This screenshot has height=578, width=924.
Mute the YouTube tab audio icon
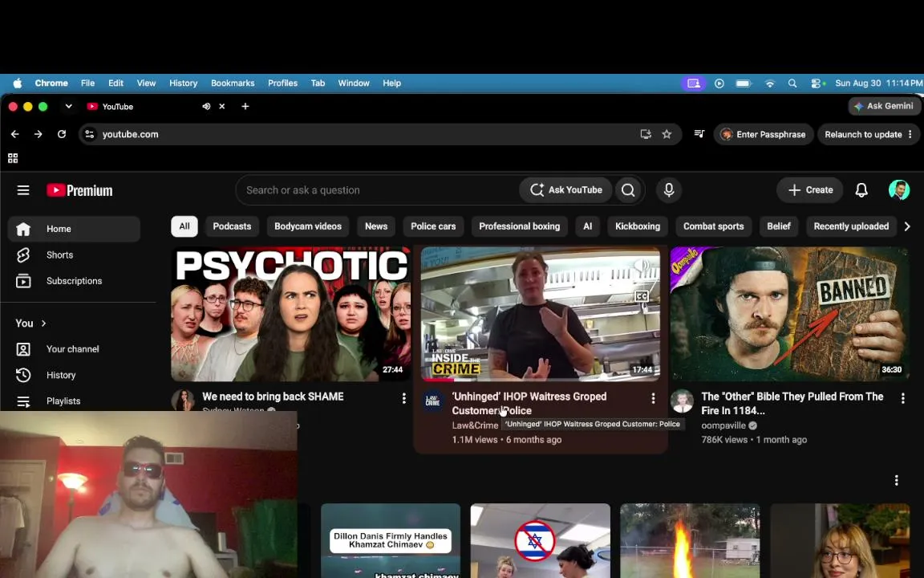[206, 106]
